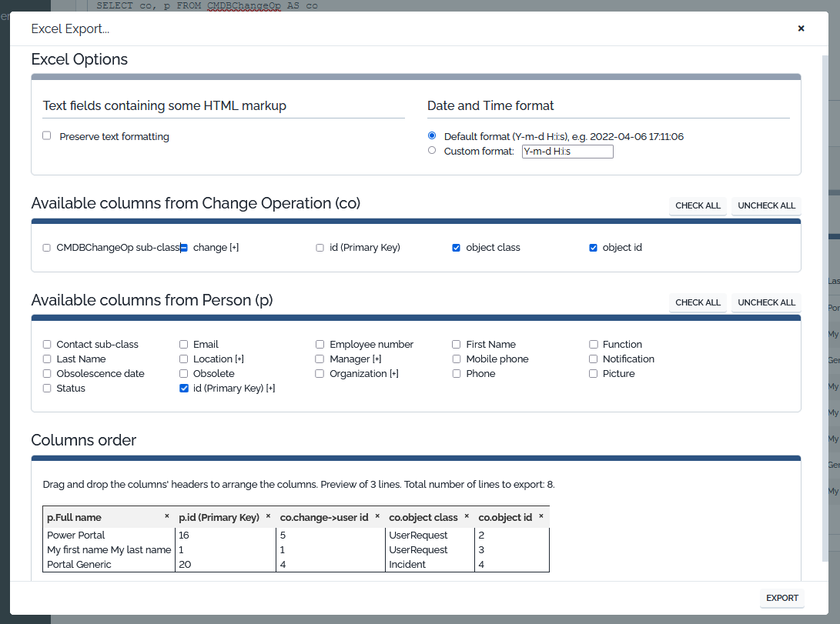Image resolution: width=840 pixels, height=624 pixels.
Task: Click Check All for Change Operation columns
Action: coord(698,205)
